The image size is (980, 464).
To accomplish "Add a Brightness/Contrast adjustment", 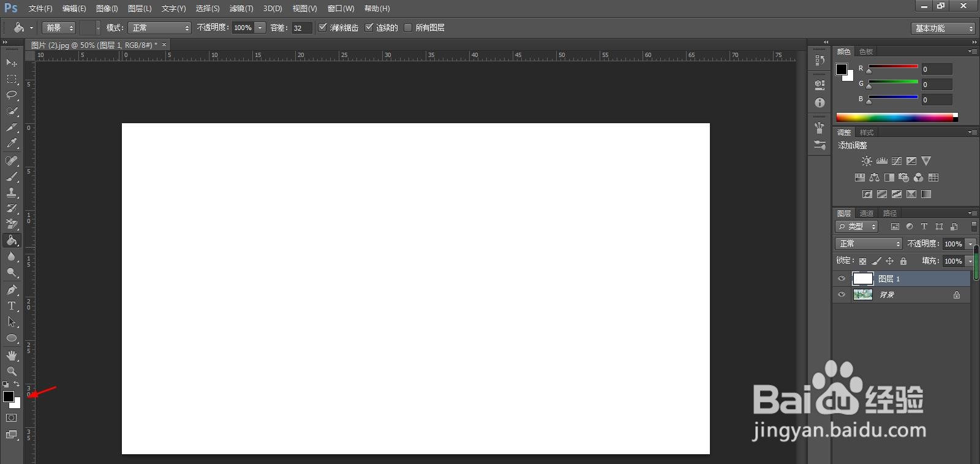I will pyautogui.click(x=867, y=161).
